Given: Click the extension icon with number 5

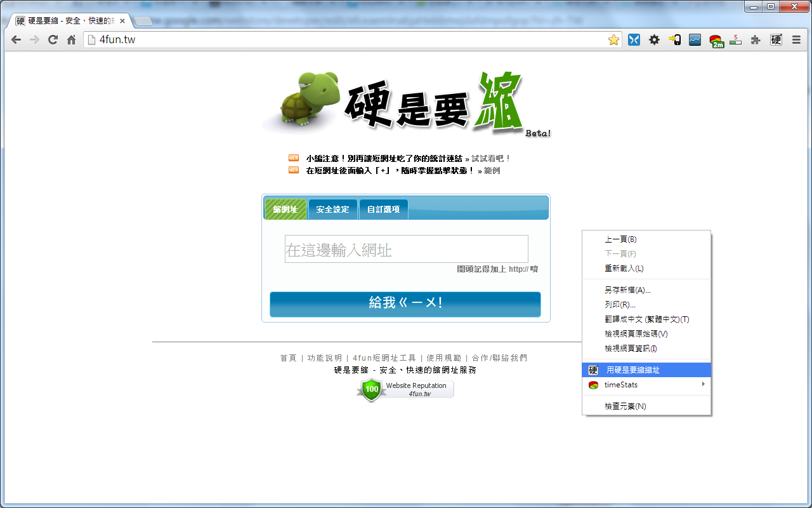Looking at the screenshot, I should tap(735, 40).
